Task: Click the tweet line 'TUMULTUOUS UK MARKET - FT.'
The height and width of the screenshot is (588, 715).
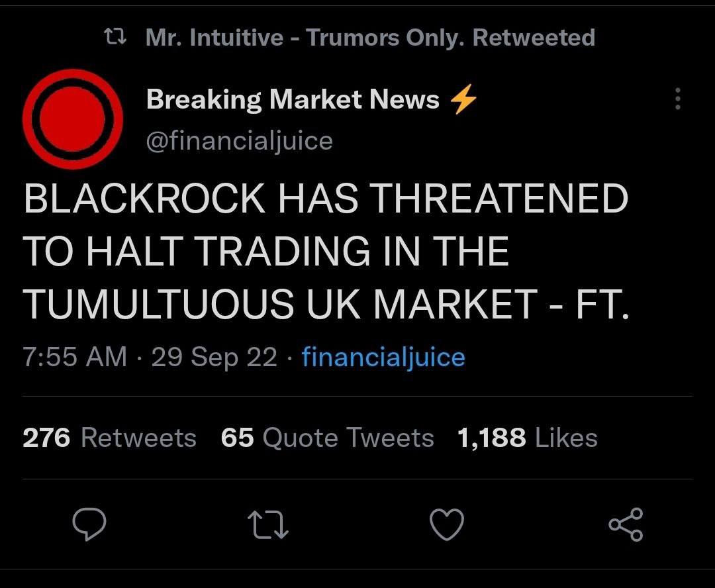Action: point(326,304)
